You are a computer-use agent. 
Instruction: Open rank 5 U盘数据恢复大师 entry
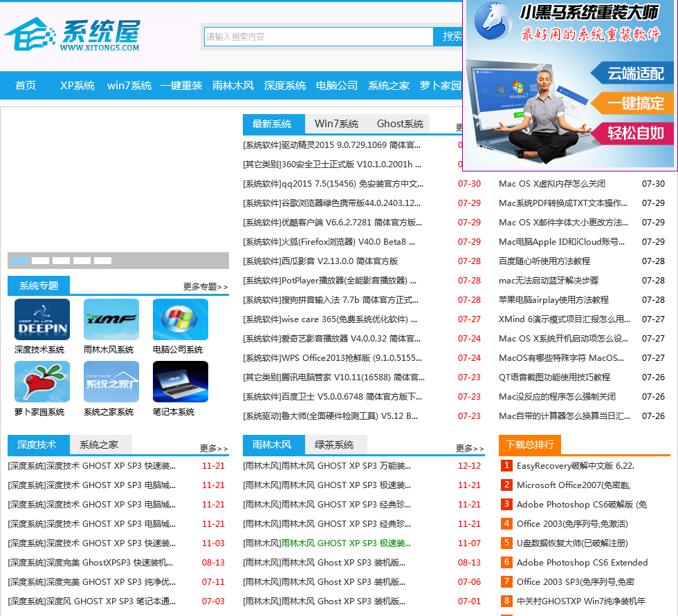click(572, 543)
